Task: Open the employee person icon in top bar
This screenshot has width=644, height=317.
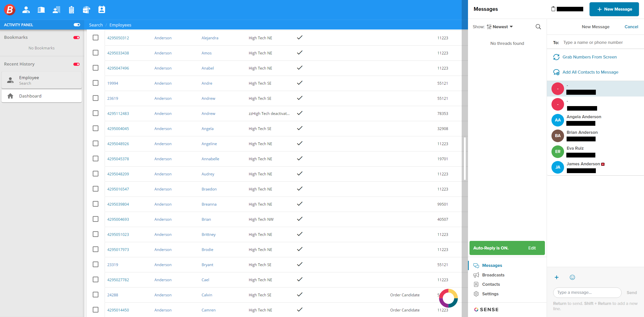Action: [x=26, y=10]
